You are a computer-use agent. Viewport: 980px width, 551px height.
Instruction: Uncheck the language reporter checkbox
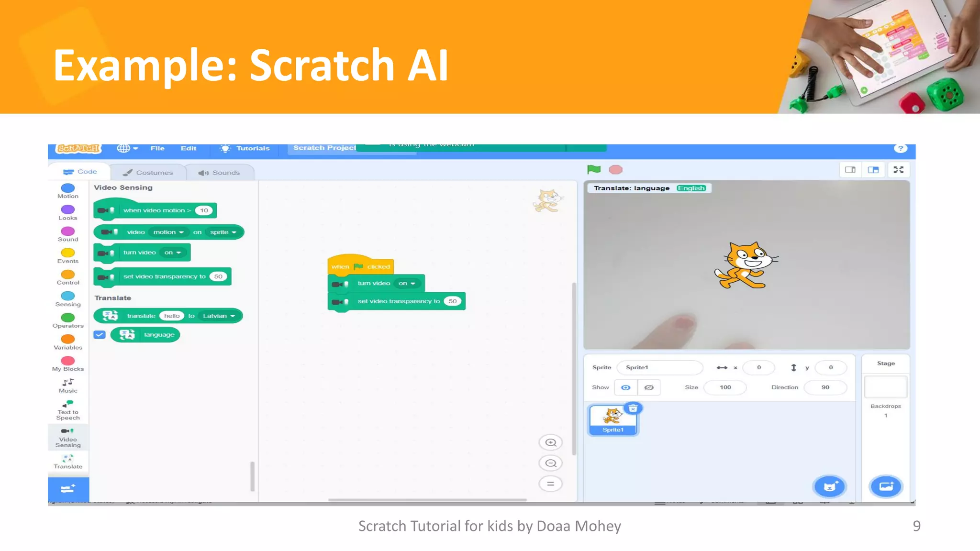tap(100, 335)
